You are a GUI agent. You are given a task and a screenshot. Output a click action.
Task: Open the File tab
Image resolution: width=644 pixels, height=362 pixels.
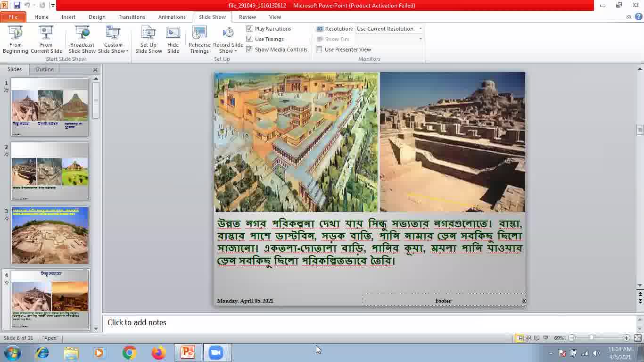pyautogui.click(x=13, y=17)
